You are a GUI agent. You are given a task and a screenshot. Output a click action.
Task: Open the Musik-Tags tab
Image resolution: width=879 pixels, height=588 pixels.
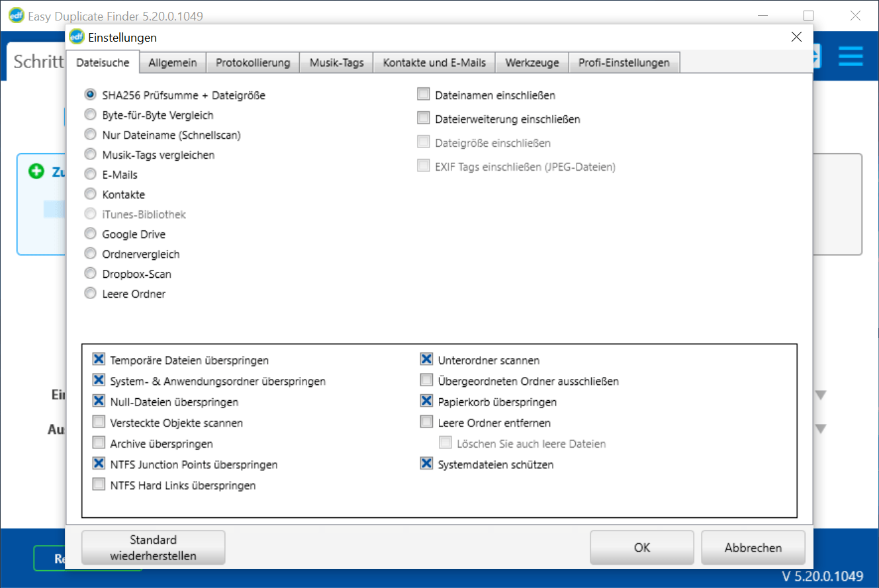click(x=337, y=63)
